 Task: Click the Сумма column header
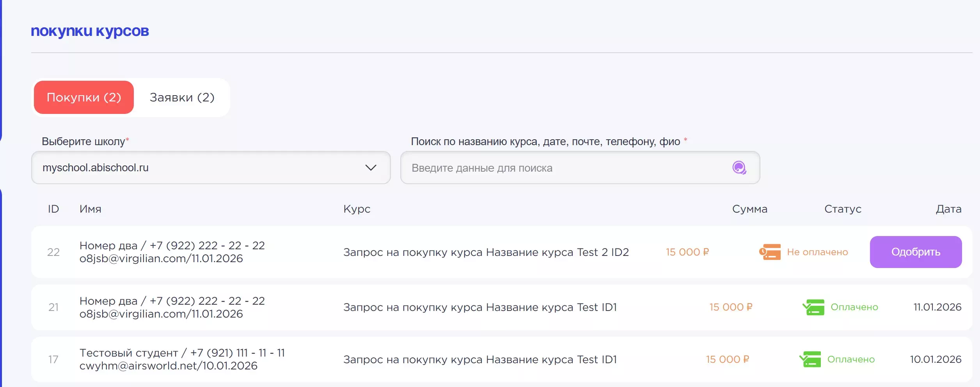tap(749, 209)
